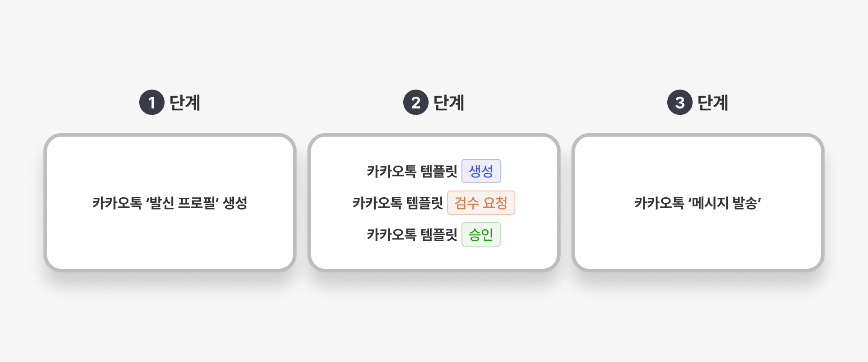Click the word '카카오톡' in the first card

(117, 203)
